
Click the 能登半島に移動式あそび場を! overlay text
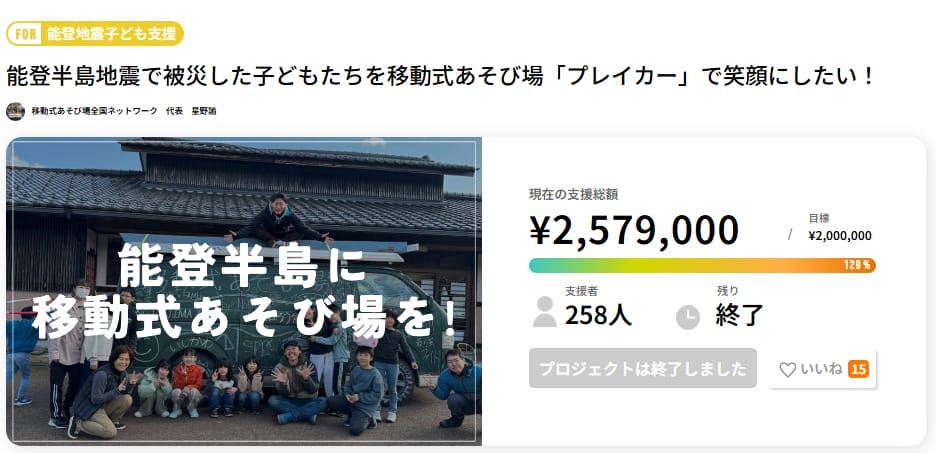coord(244,292)
